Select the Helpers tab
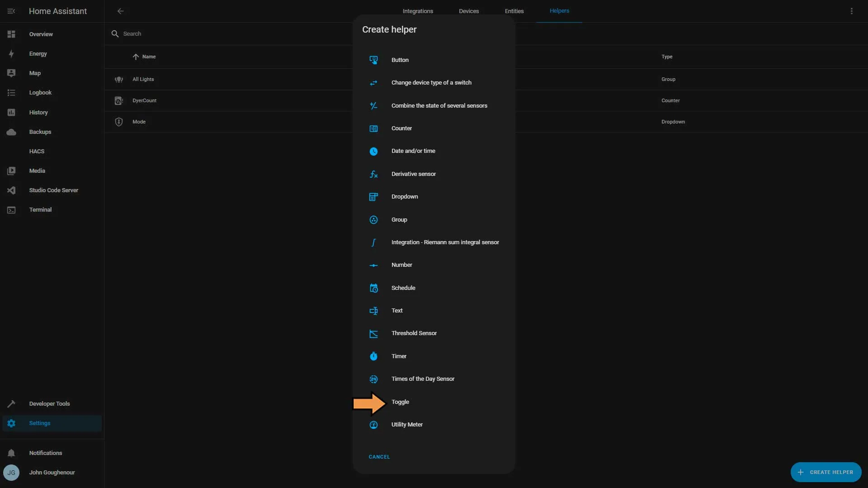 click(x=559, y=11)
